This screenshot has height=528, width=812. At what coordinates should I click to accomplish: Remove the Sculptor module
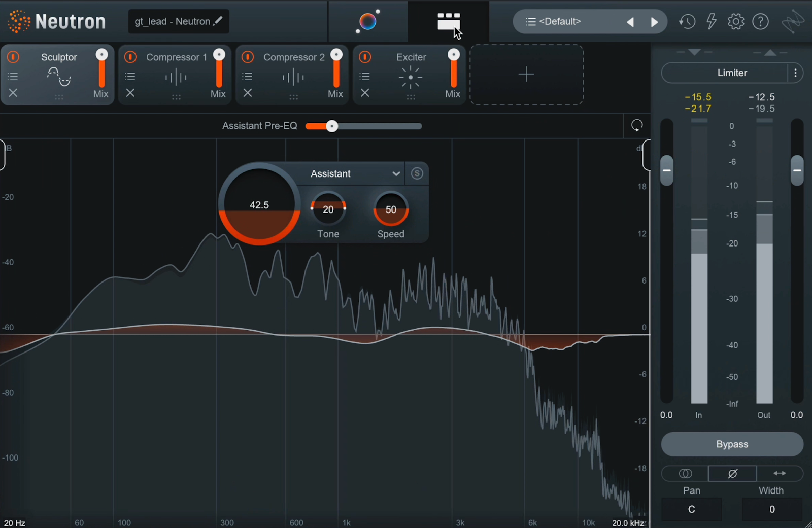pyautogui.click(x=13, y=93)
